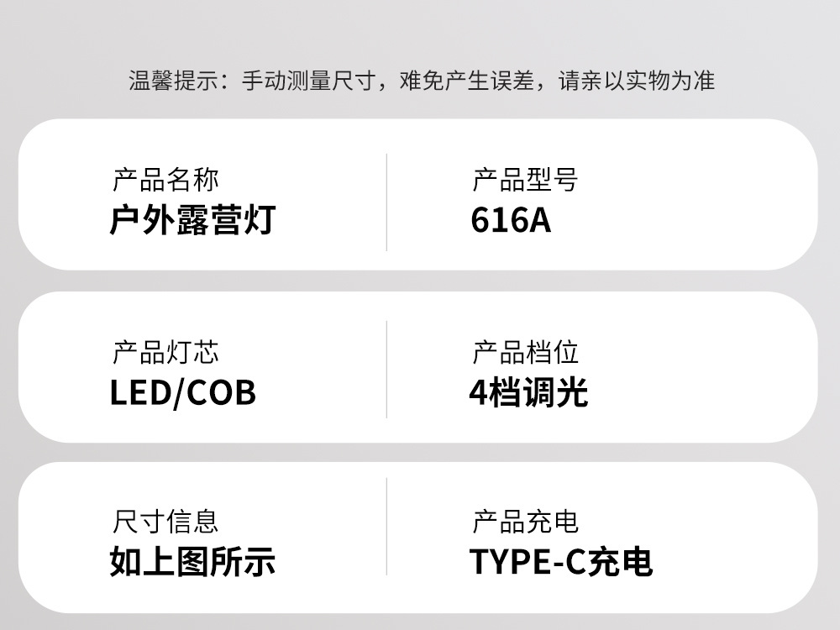Click the 'COB' part of light core value
Viewport: 840px width, 630px height.
220,393
